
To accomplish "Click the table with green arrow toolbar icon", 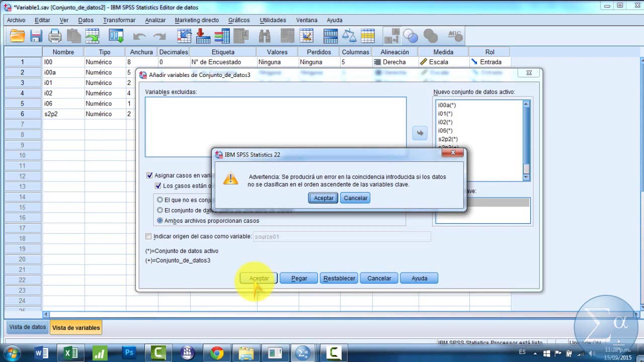I will (93, 36).
